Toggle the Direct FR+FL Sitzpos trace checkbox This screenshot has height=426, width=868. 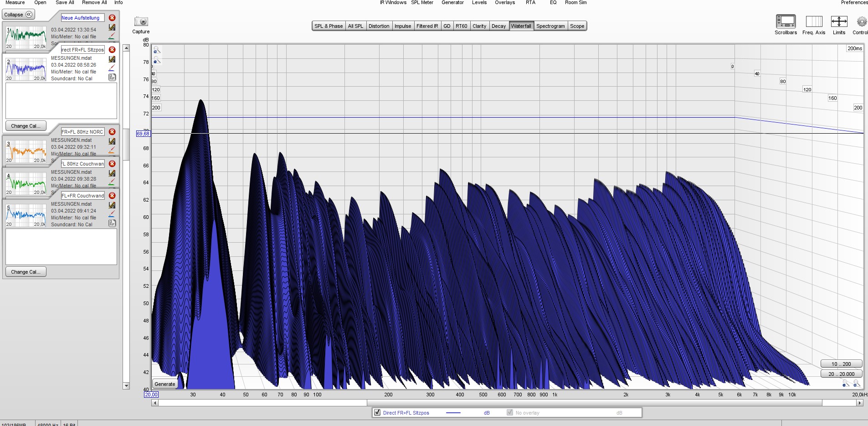(377, 413)
